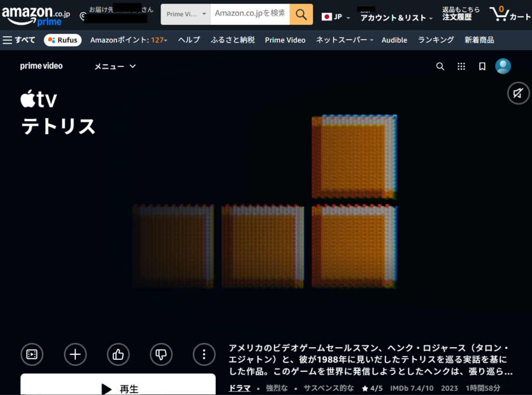Select Audible in the navigation bar
Screen dimensions: 532x395
click(x=394, y=40)
